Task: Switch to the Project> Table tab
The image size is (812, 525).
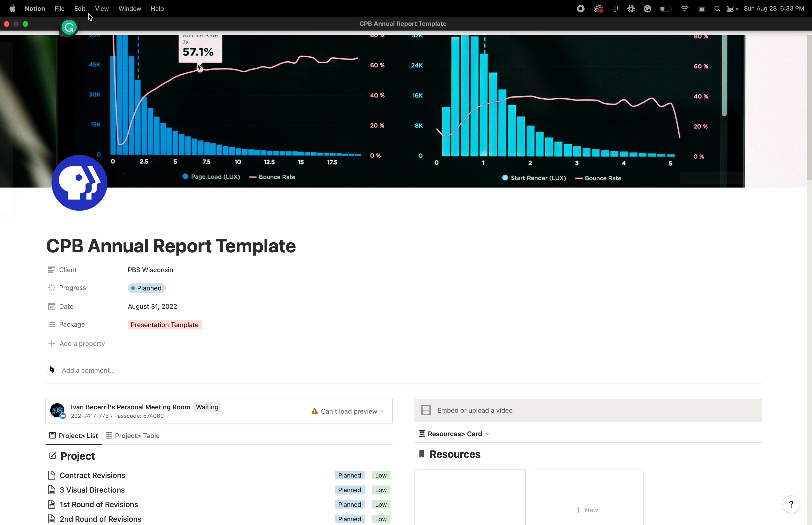Action: (x=133, y=436)
